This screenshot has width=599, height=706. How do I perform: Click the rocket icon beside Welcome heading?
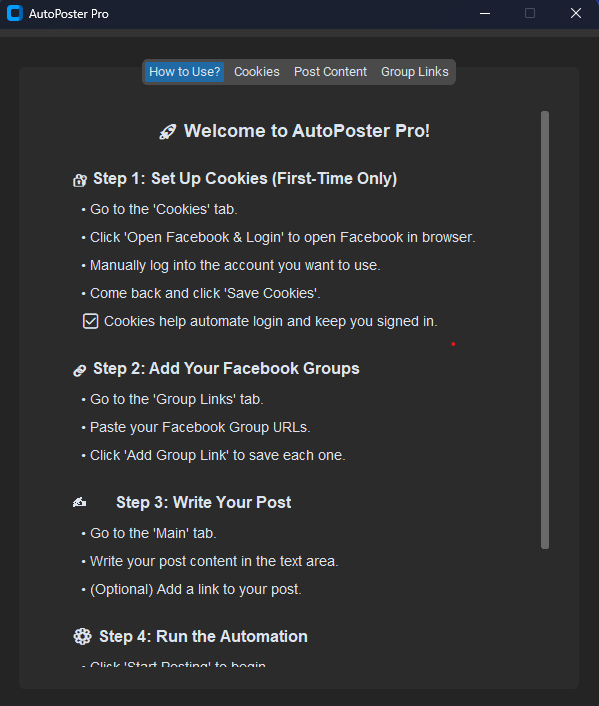(x=168, y=132)
